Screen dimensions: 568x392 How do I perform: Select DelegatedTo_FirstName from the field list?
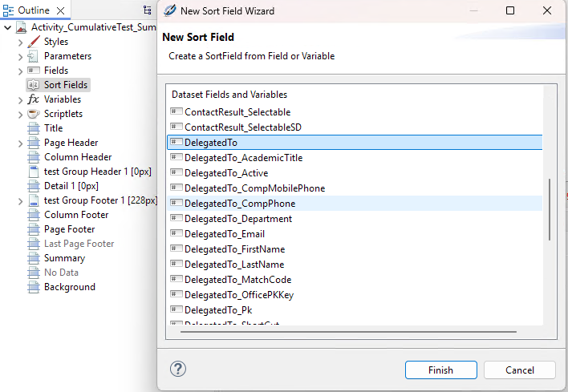[x=234, y=249]
